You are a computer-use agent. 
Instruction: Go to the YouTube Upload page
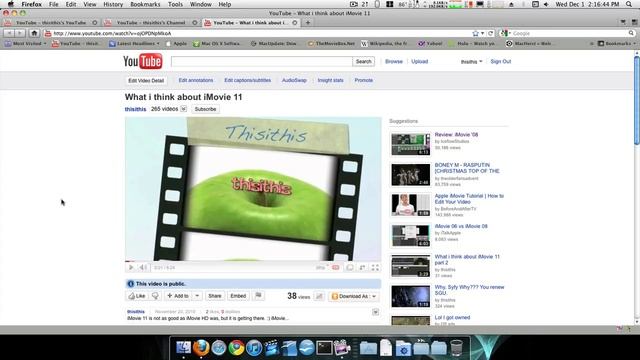pos(420,61)
